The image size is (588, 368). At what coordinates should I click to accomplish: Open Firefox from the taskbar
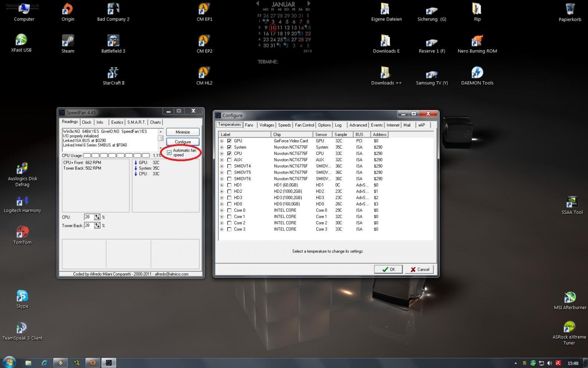click(x=93, y=363)
